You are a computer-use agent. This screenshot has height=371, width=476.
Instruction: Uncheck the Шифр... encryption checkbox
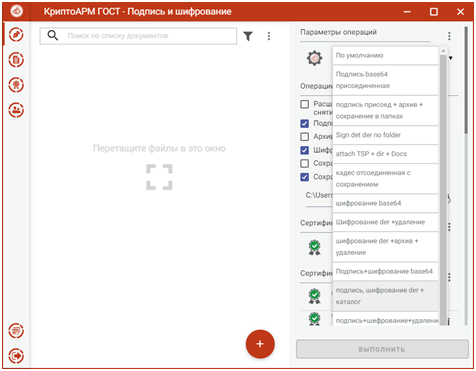(x=305, y=150)
